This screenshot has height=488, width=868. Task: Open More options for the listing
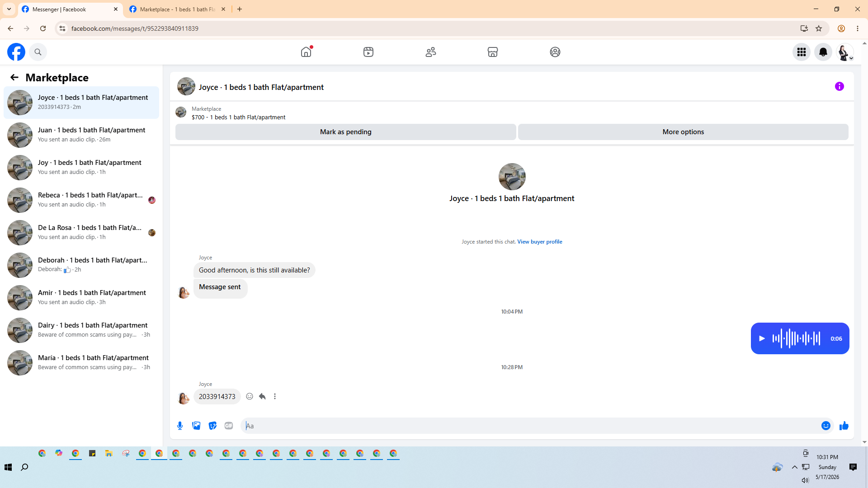[683, 132]
